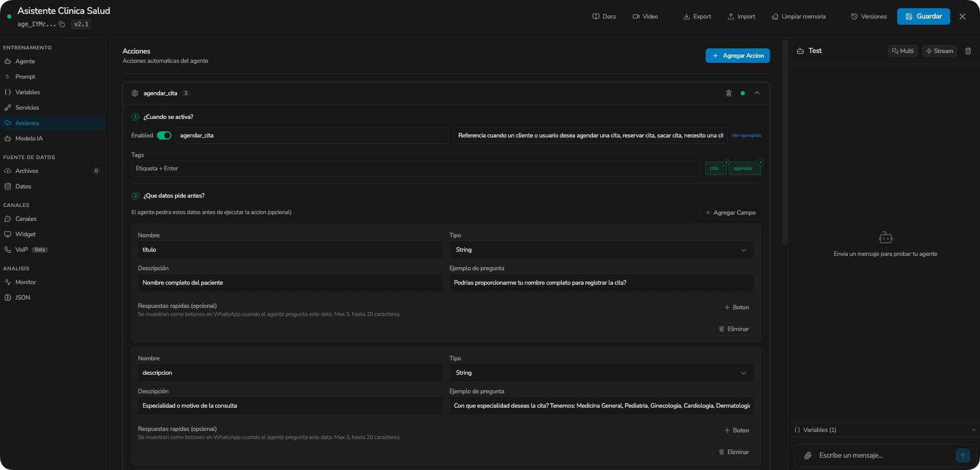
Task: Delete the agendar_cita action
Action: tap(729, 93)
